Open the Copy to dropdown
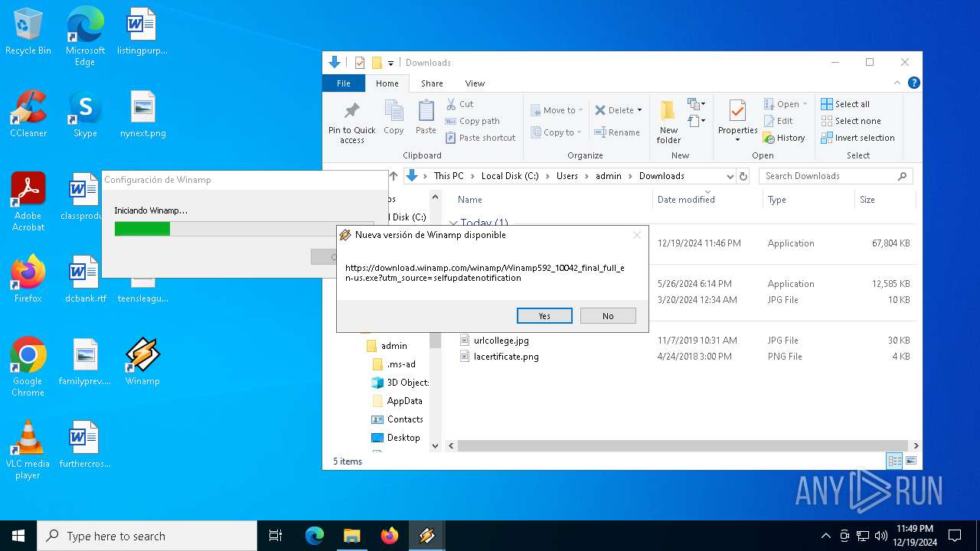Screen dimensions: 980x551 556,132
